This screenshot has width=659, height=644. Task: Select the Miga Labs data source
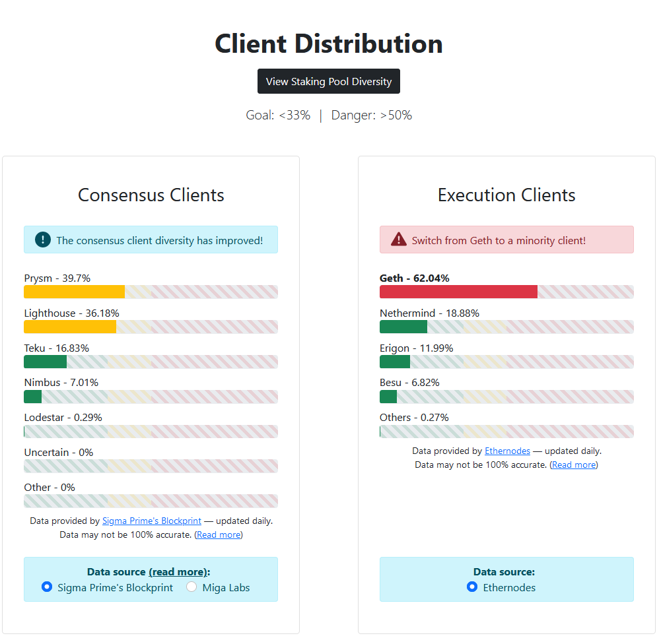coord(191,587)
